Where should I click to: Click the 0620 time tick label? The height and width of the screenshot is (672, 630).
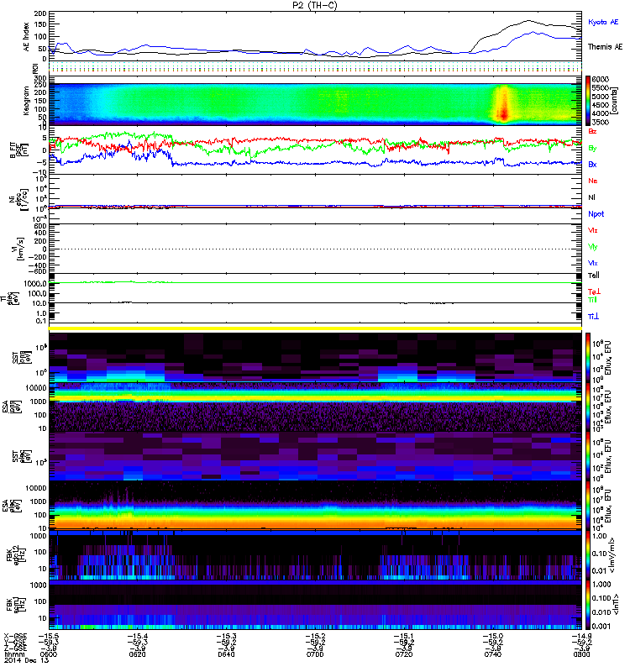point(137,654)
